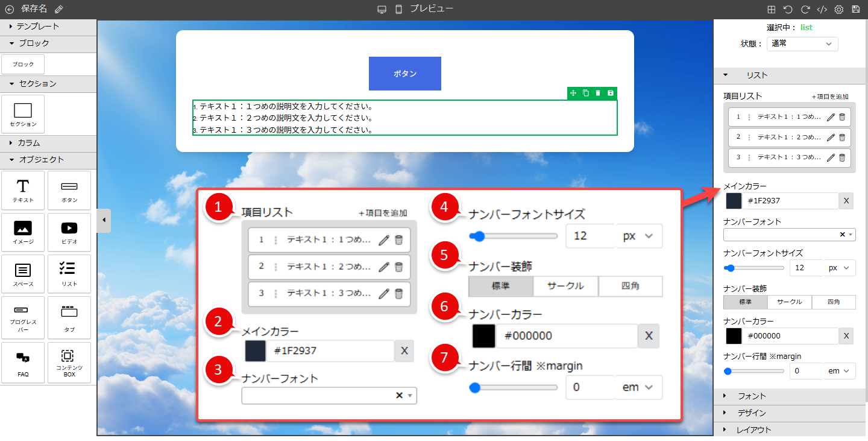Screen dimensions: 868x441
Task: Click the save icon in top right
Action: 856,9
